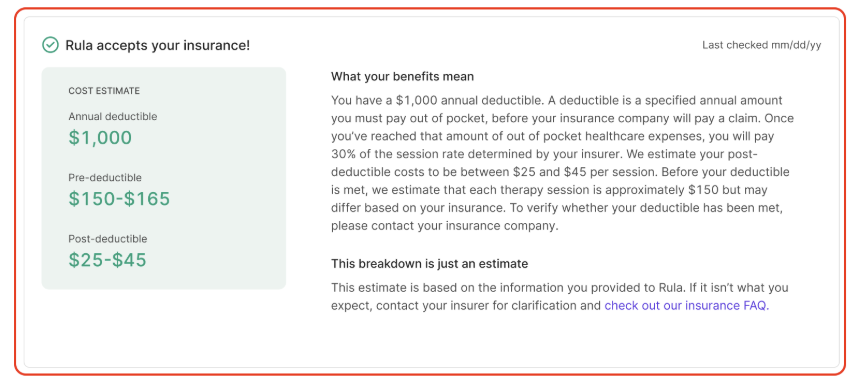Image resolution: width=862 pixels, height=388 pixels.
Task: Click the This breakdown is just an estimate heading
Action: pos(429,264)
